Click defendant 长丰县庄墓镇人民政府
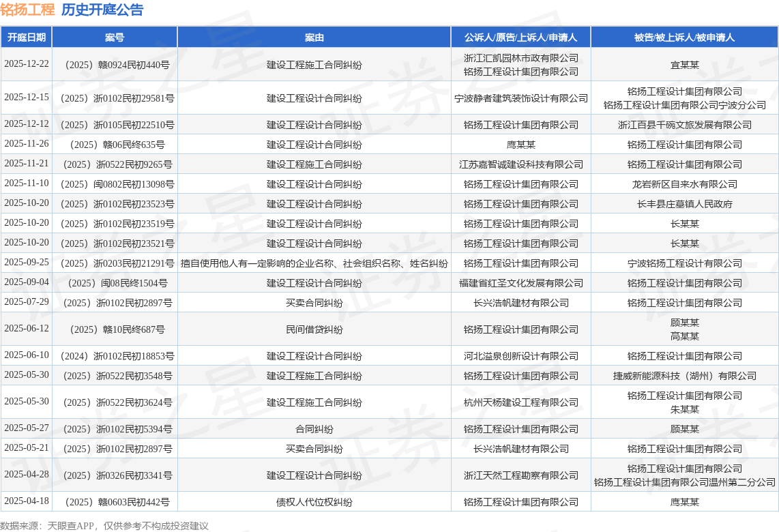779x532 pixels. click(x=685, y=204)
